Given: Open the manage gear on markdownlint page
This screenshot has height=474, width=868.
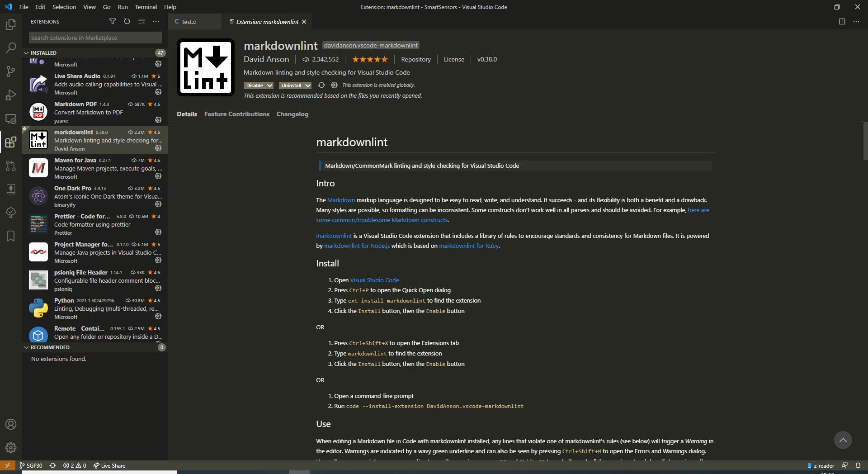Looking at the screenshot, I should coord(334,85).
